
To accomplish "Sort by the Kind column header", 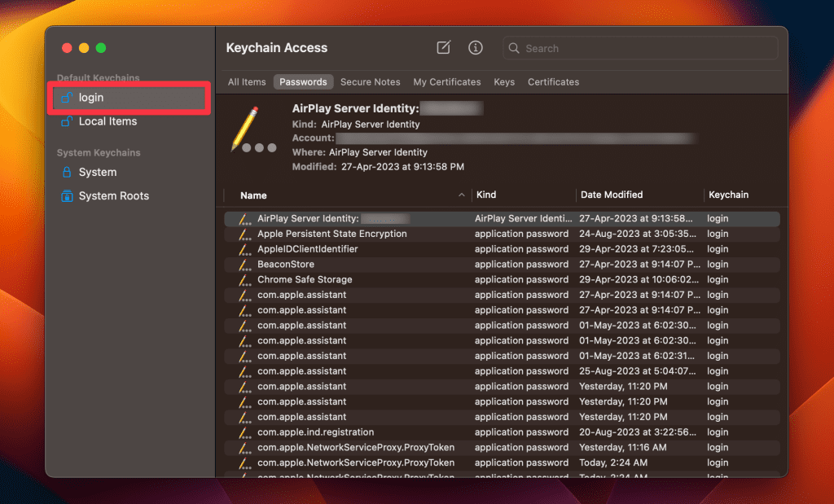I will [x=486, y=195].
